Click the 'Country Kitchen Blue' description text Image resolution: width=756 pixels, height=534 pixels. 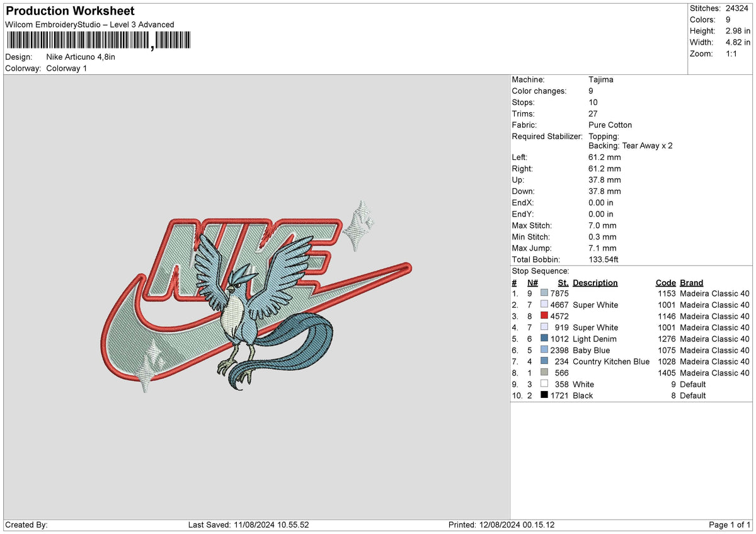611,361
